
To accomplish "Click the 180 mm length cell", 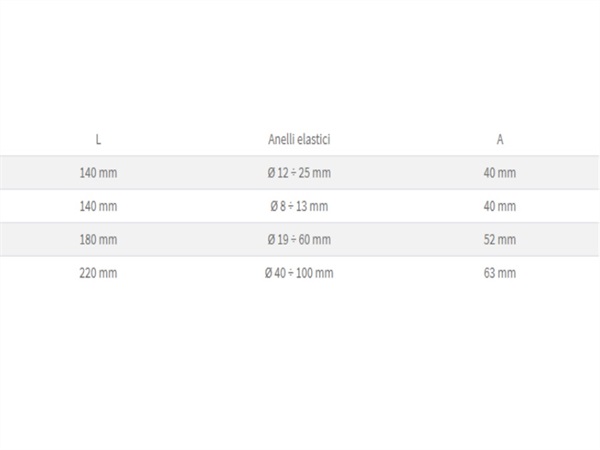I will pyautogui.click(x=98, y=240).
